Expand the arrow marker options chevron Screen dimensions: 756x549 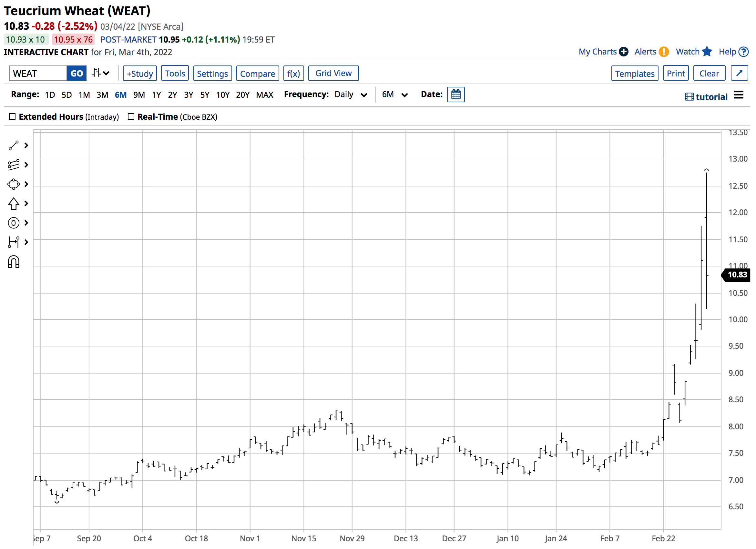[x=26, y=204]
